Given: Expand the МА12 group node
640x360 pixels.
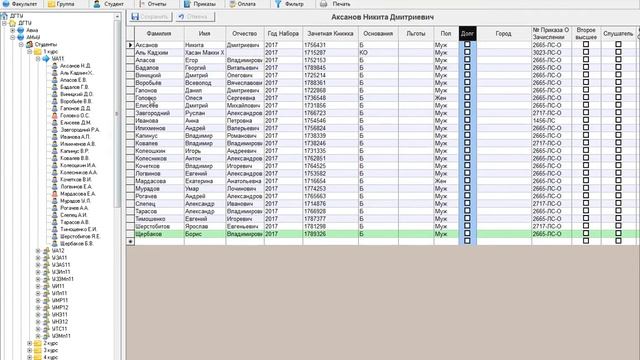Looking at the screenshot, I should (x=38, y=251).
